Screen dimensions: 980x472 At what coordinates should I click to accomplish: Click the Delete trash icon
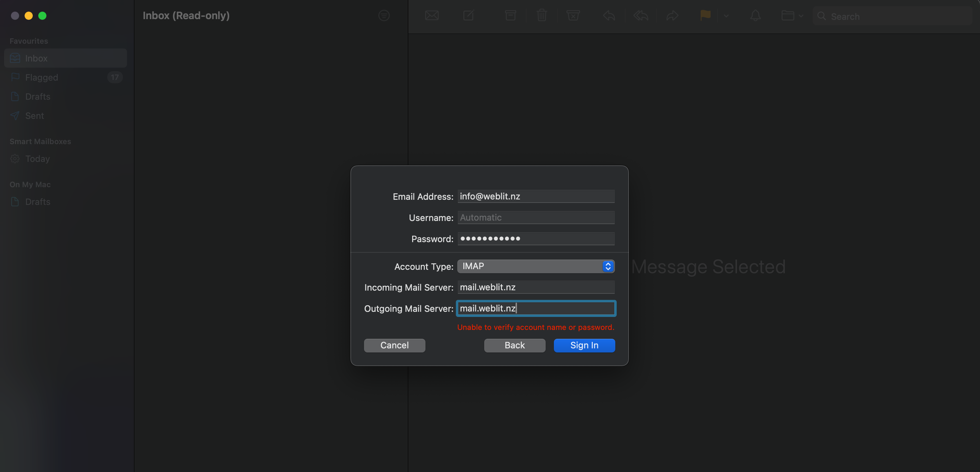[x=542, y=16]
